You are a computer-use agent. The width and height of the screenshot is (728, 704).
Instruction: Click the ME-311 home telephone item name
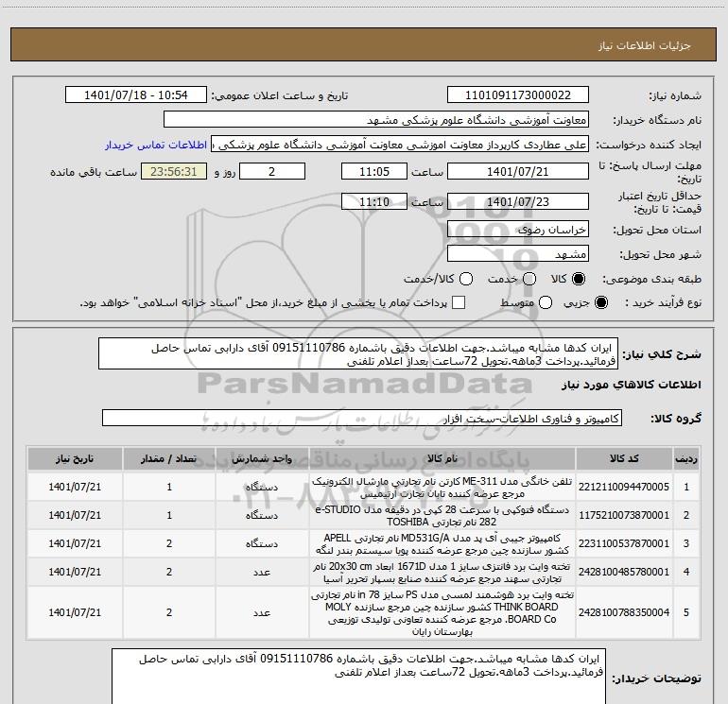click(x=442, y=488)
